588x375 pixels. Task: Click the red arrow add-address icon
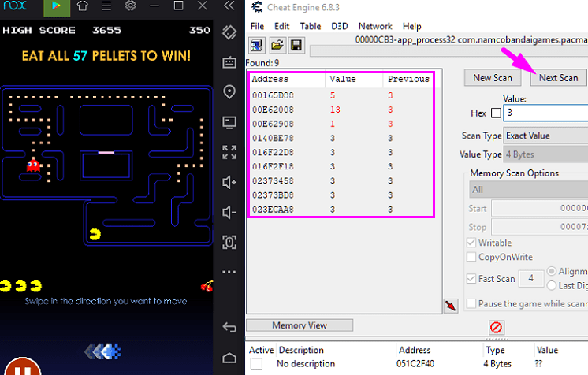451,306
